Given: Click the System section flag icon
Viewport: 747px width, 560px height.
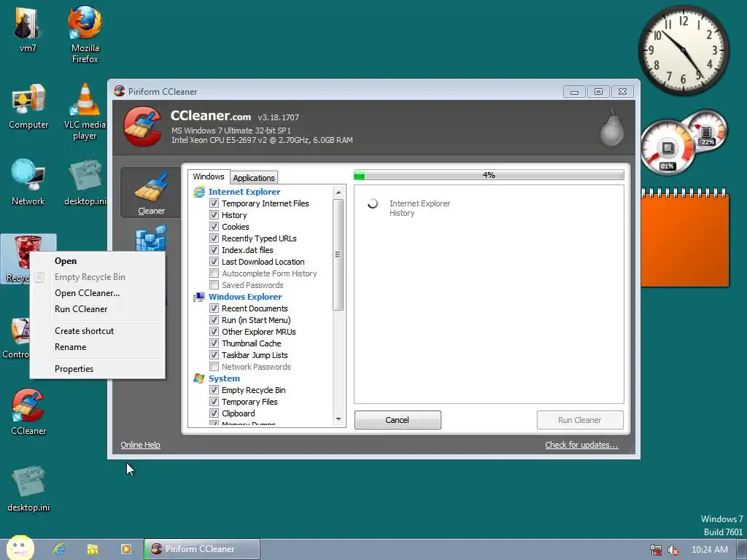Looking at the screenshot, I should tap(198, 378).
